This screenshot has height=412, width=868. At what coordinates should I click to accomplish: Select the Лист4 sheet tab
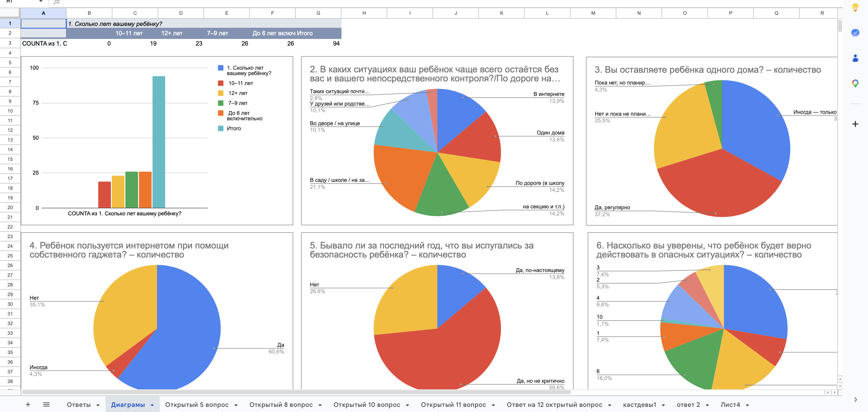click(x=730, y=404)
